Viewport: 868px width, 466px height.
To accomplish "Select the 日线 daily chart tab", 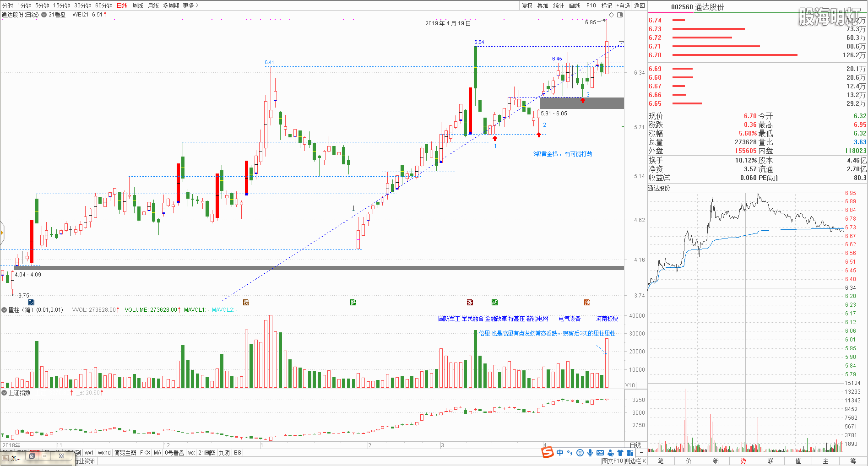I will [x=122, y=5].
